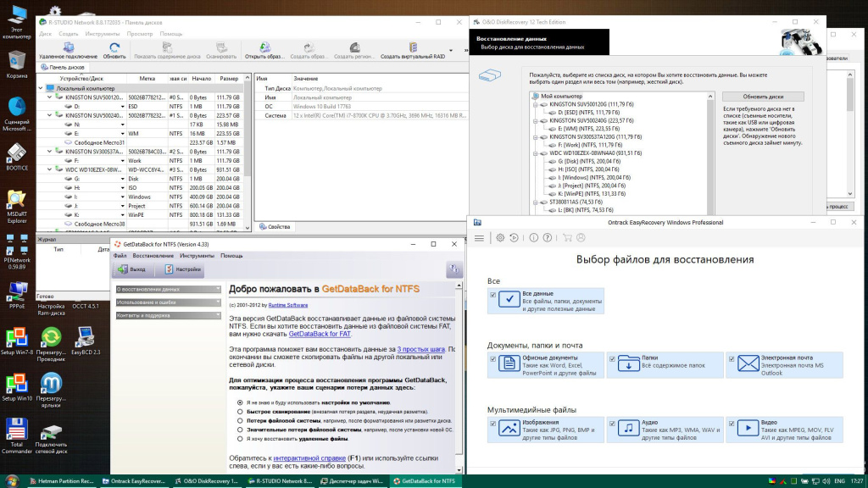Click Обновить диски button in O&O DiskRecovery

pyautogui.click(x=763, y=97)
